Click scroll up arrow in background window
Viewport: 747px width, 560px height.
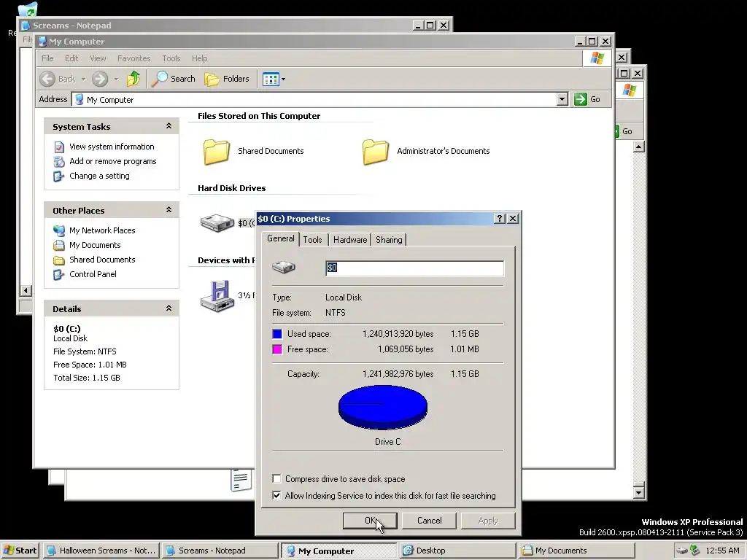639,147
